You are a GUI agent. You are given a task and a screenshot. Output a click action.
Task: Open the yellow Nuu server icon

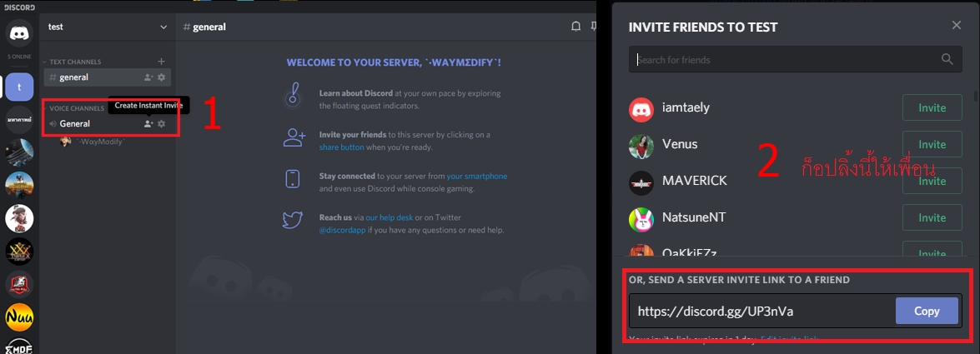(x=18, y=317)
